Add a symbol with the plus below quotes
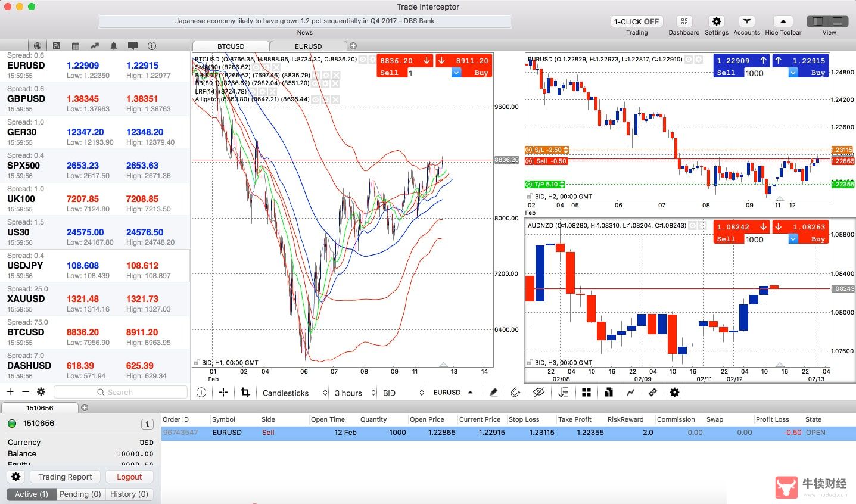The image size is (856, 504). coord(10,392)
